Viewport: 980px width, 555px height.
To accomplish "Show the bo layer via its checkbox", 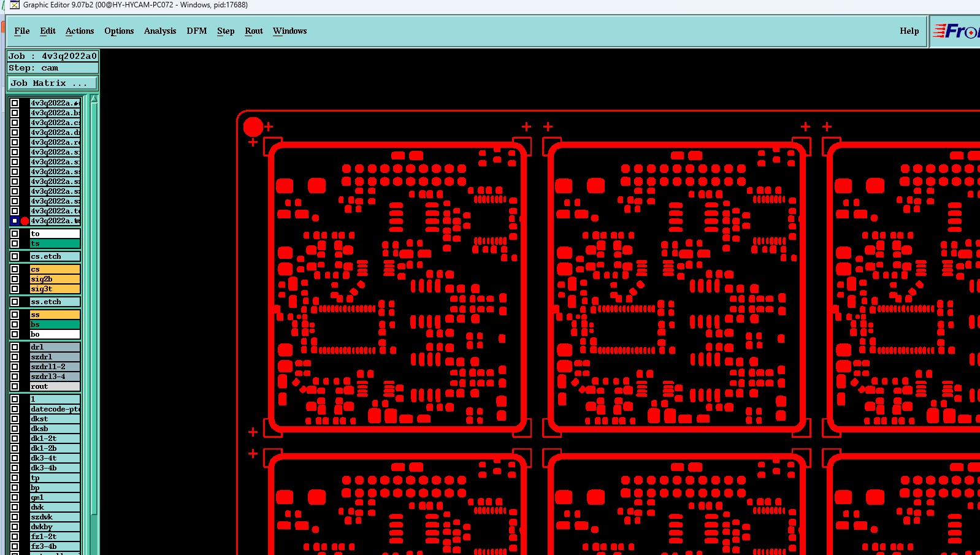I will pos(15,334).
